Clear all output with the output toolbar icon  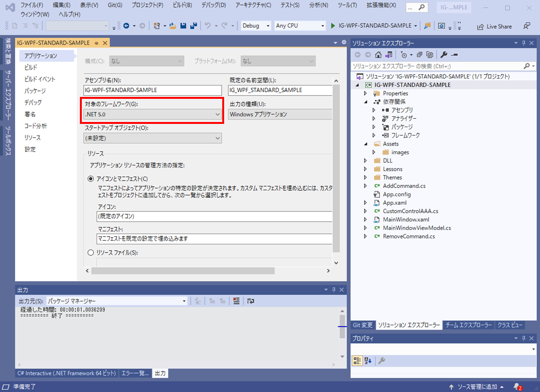click(236, 301)
